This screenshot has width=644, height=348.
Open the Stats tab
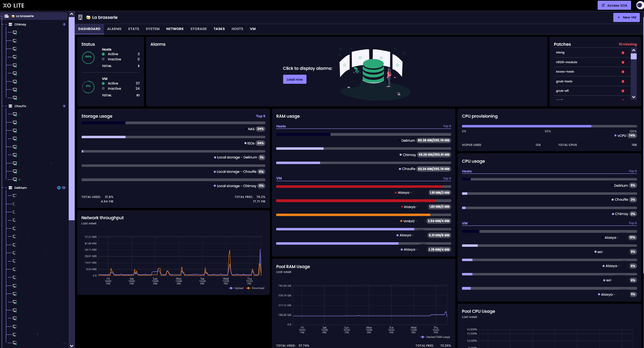134,29
